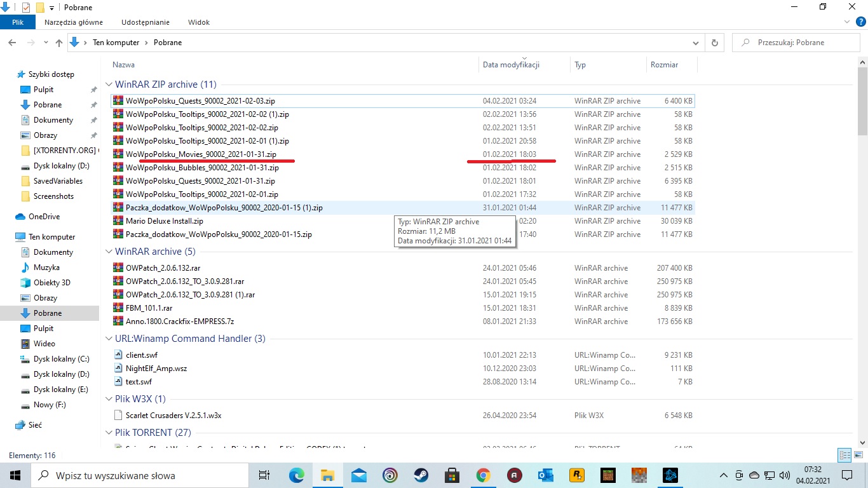Screen dimensions: 868x488
Task: Open the Task View button on the taskbar
Action: [x=264, y=475]
